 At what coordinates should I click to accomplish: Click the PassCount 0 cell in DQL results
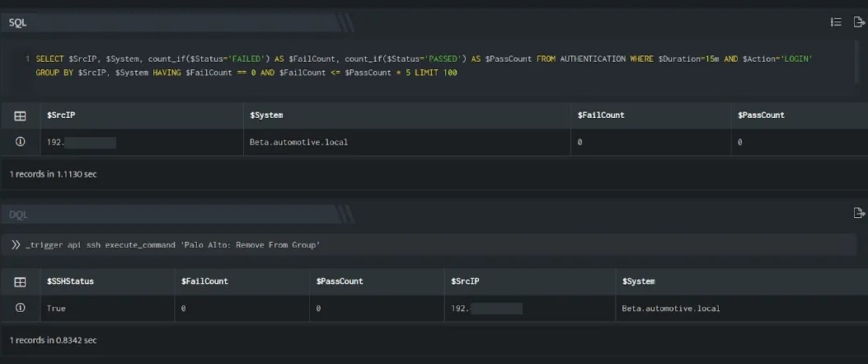pyautogui.click(x=377, y=309)
